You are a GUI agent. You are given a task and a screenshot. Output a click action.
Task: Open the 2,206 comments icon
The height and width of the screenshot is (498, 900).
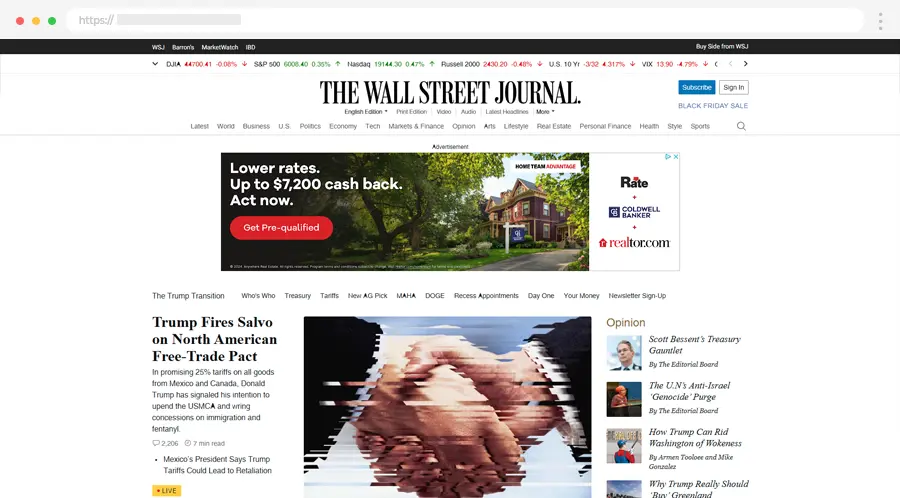click(156, 443)
